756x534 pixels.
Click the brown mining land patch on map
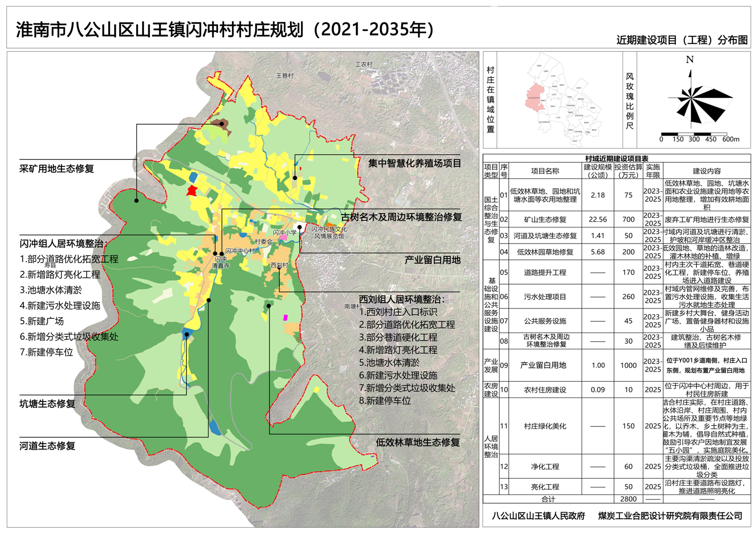(x=220, y=124)
